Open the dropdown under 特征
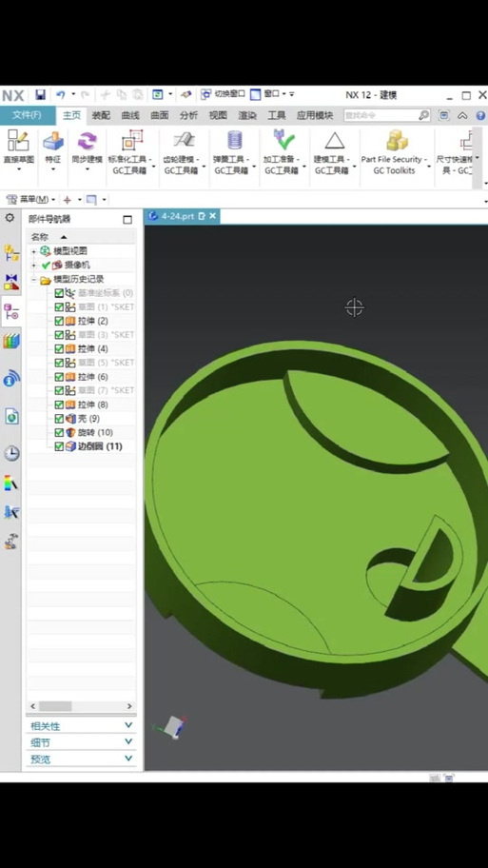Viewport: 488px width, 868px height. (53, 168)
